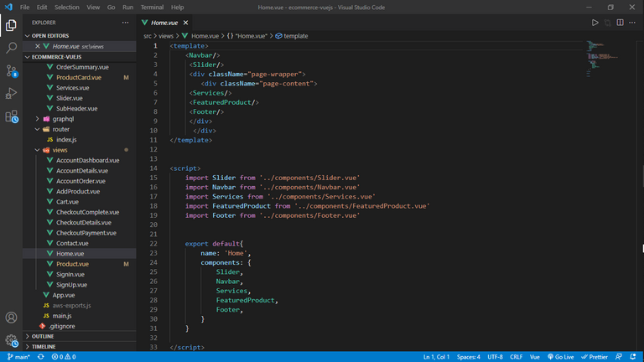Viewport: 644px width, 362px height.
Task: Open CheckoutPayment.vue file
Action: point(86,233)
